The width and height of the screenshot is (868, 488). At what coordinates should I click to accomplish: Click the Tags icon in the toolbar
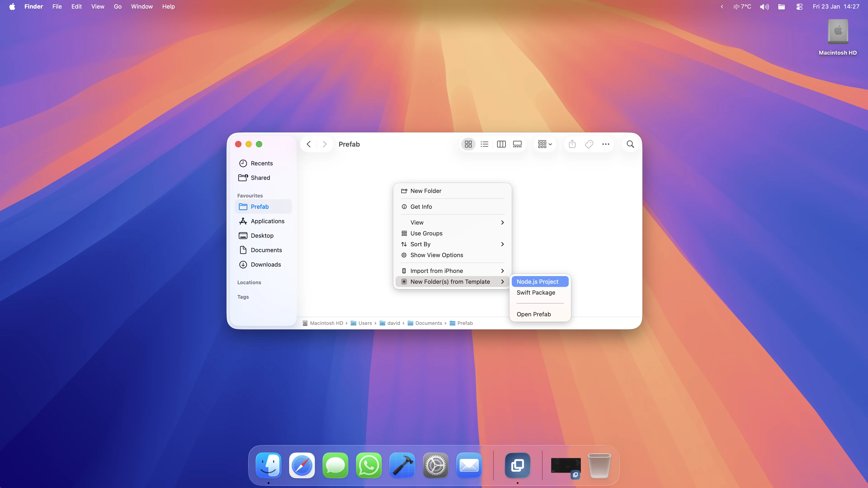tap(589, 144)
